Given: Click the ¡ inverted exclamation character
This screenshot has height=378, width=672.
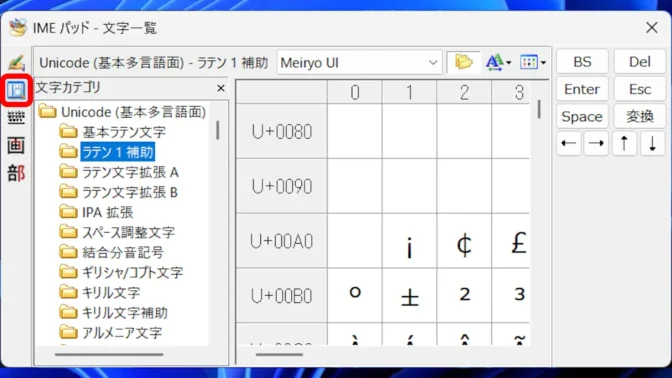Looking at the screenshot, I should point(410,241).
